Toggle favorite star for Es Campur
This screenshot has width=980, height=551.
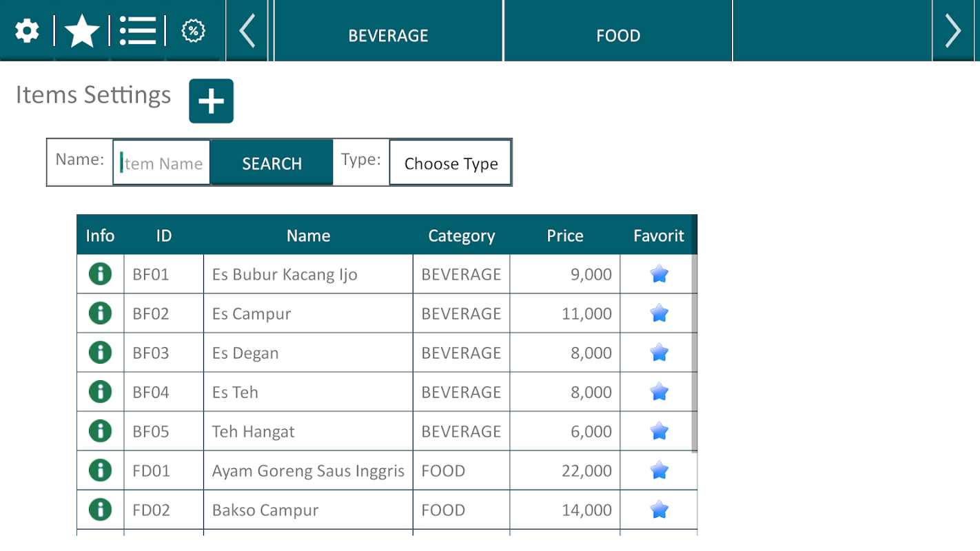click(x=659, y=313)
